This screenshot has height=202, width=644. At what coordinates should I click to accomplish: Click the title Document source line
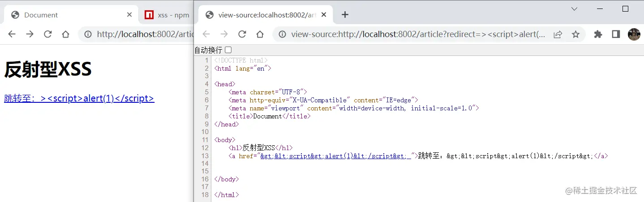coord(270,116)
